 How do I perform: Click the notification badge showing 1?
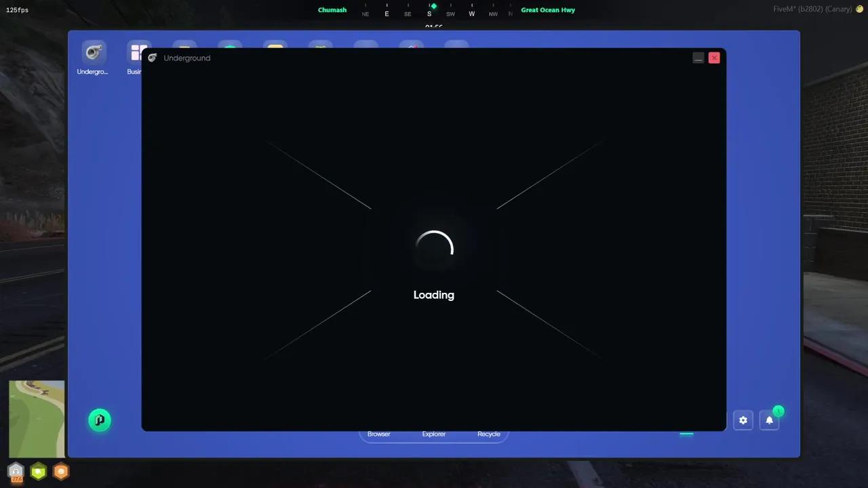tap(778, 411)
